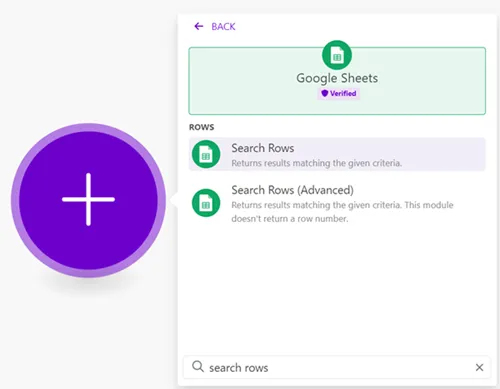This screenshot has height=389, width=500.
Task: Click the BACK link text
Action: tap(223, 26)
